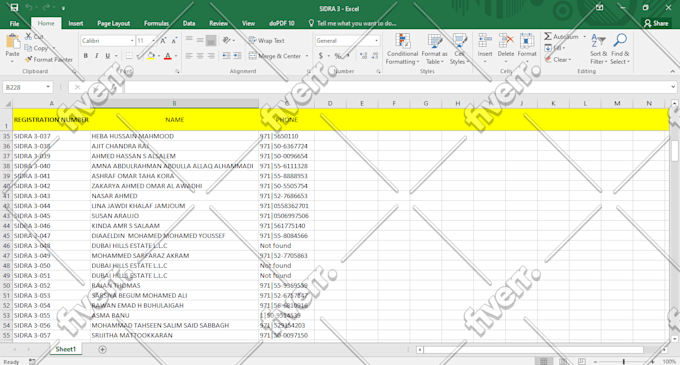This screenshot has width=680, height=365.
Task: Open the File tab
Action: click(14, 23)
